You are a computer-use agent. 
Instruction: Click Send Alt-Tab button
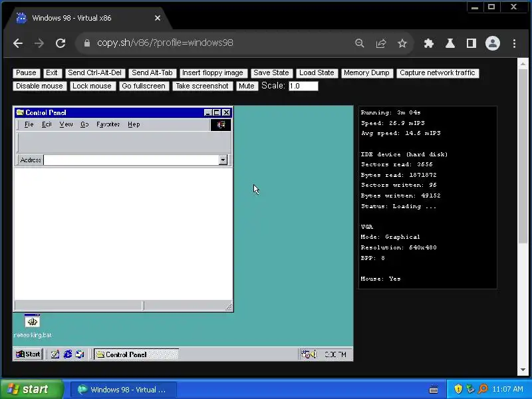[152, 73]
